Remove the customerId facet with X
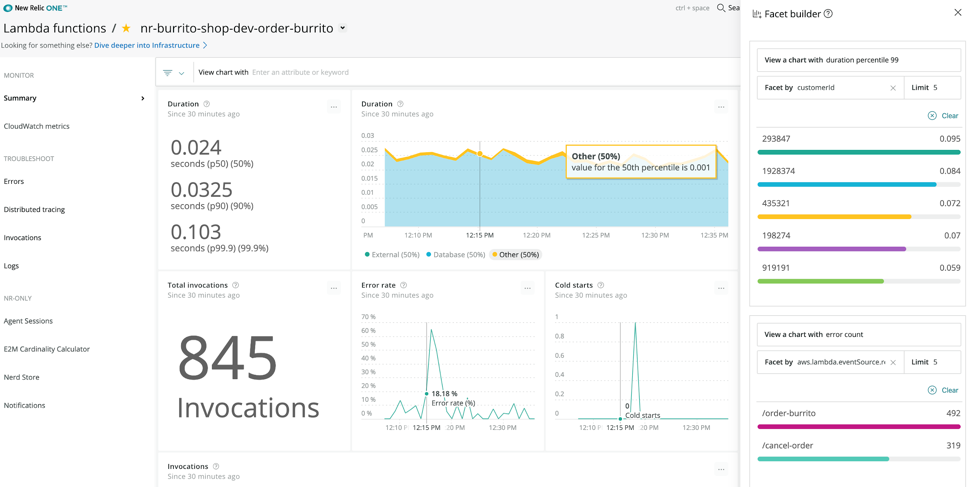Image resolution: width=974 pixels, height=487 pixels. (x=893, y=88)
